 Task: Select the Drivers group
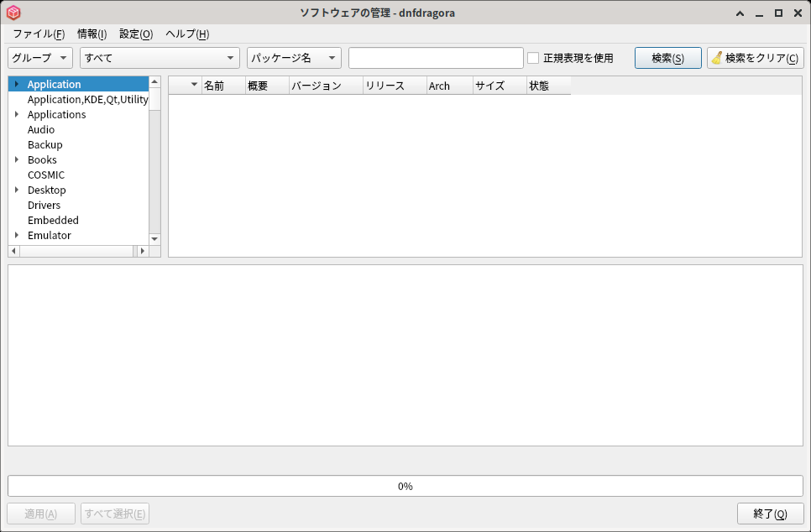(44, 206)
